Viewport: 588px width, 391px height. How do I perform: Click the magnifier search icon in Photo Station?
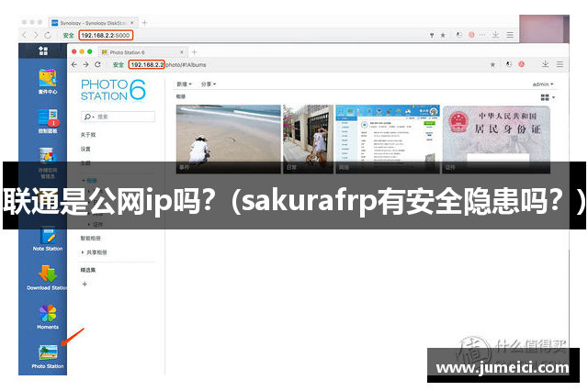click(88, 117)
